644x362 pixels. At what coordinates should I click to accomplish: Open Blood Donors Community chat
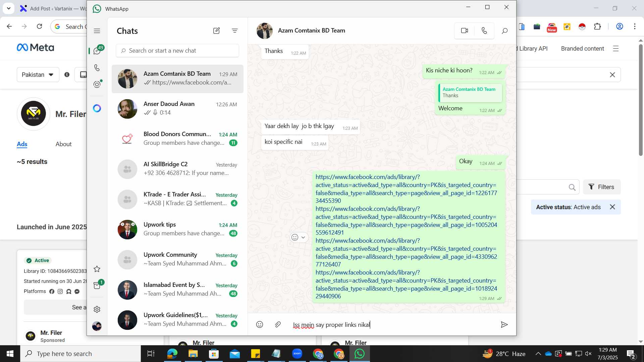tap(177, 139)
